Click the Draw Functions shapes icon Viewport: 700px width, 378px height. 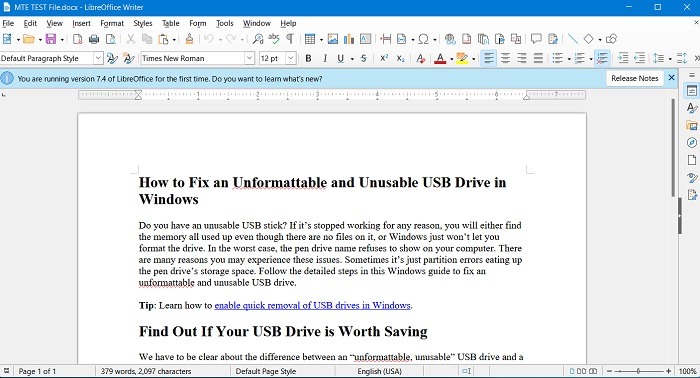click(x=611, y=39)
